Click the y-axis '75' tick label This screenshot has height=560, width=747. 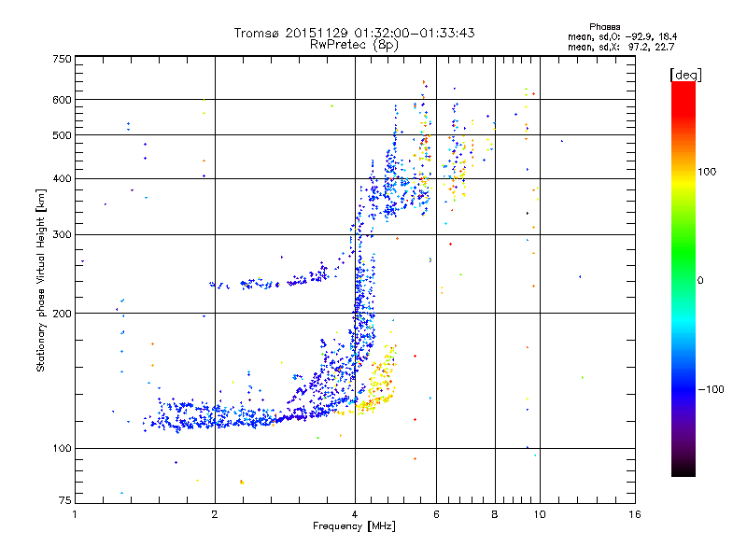click(x=65, y=500)
